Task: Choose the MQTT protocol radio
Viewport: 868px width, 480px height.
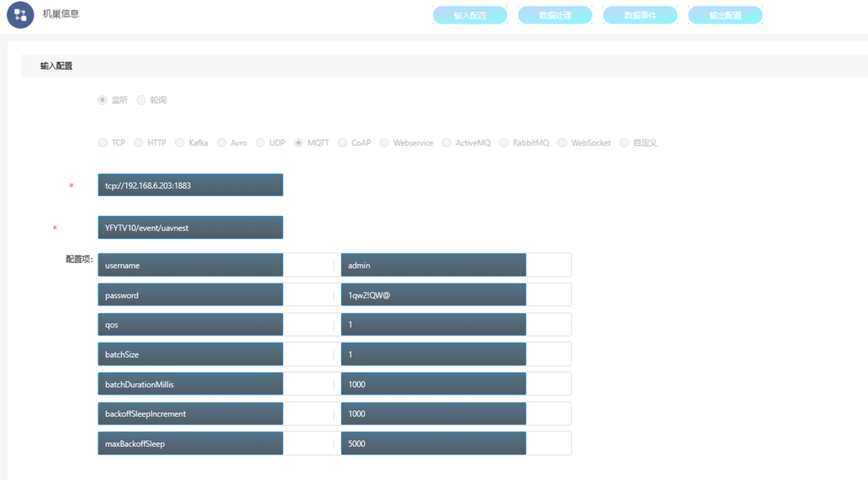Action: tap(299, 143)
